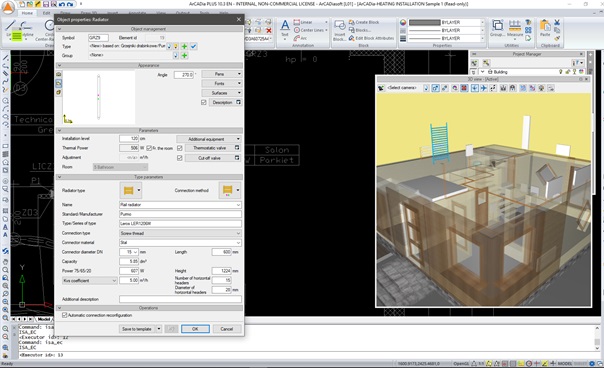Open the Kvs coefficient dropdown
Image resolution: width=604 pixels, height=368 pixels.
tap(89, 281)
